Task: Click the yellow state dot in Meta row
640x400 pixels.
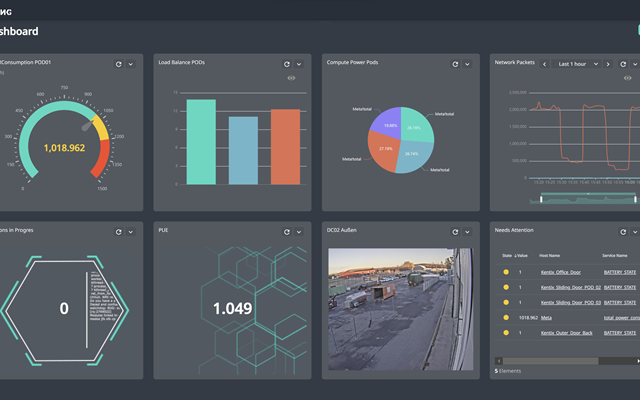Action: [x=506, y=317]
